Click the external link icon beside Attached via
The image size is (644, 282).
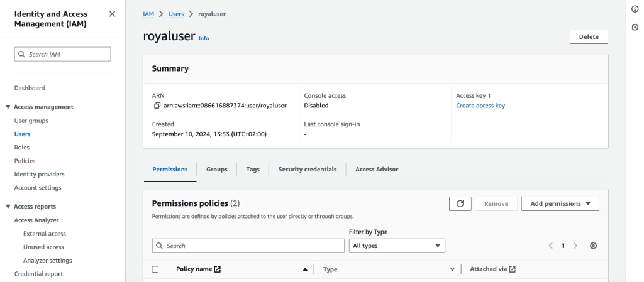512,269
